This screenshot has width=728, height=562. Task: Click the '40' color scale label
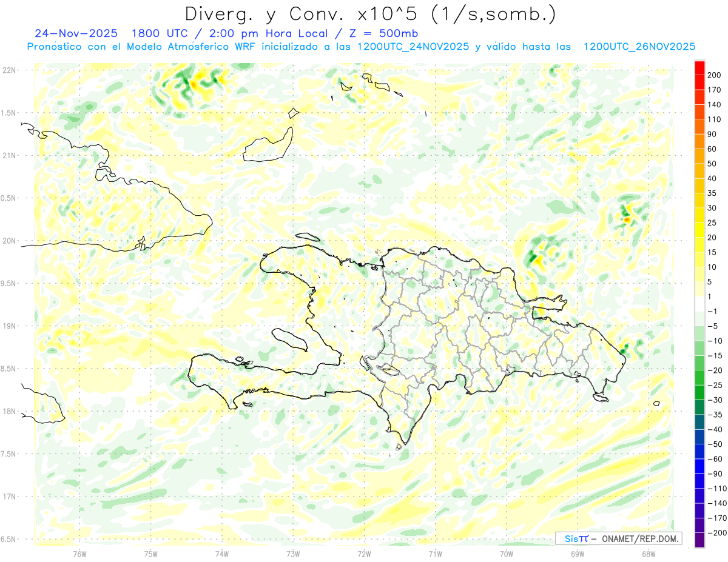[x=713, y=178]
